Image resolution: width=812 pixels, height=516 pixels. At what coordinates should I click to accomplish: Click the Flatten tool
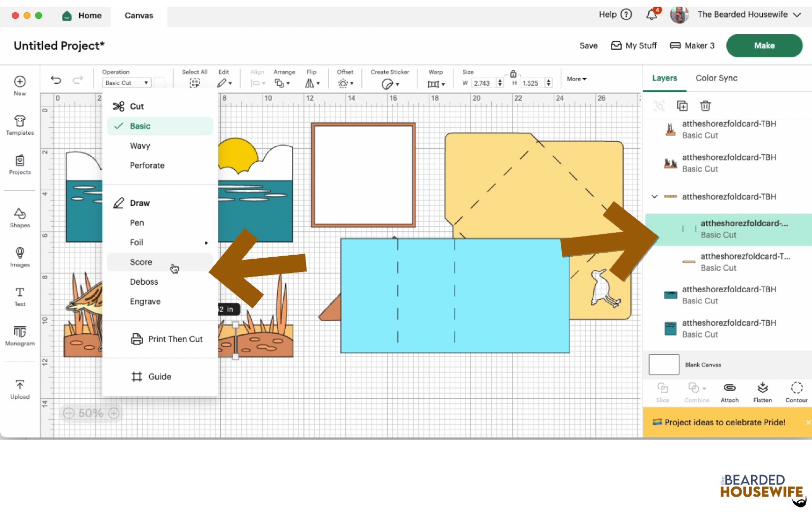click(x=762, y=392)
